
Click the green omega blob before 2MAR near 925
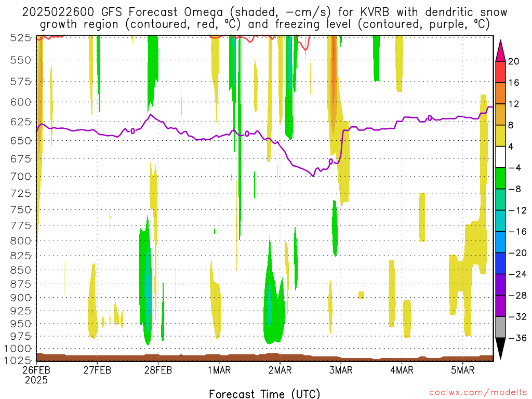coord(273,309)
